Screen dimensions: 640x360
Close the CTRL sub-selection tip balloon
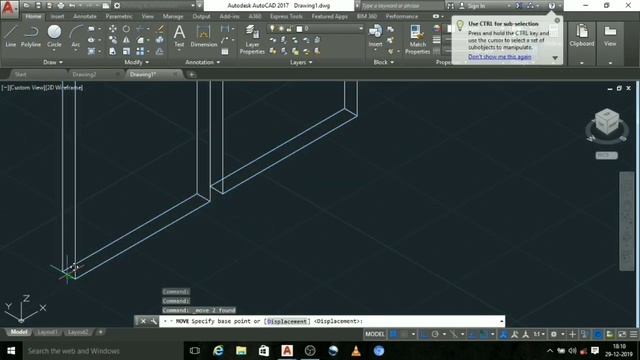(557, 20)
